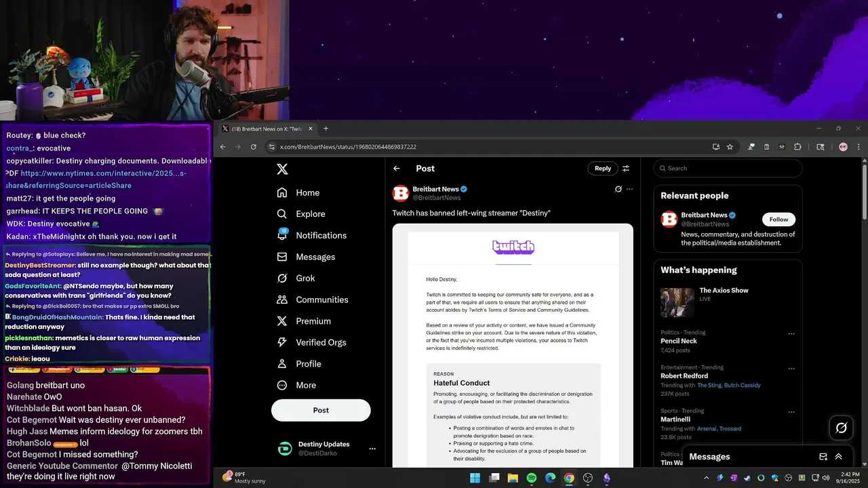Click the site information icon in address bar
Viewport: 868px width, 488px height.
click(271, 146)
